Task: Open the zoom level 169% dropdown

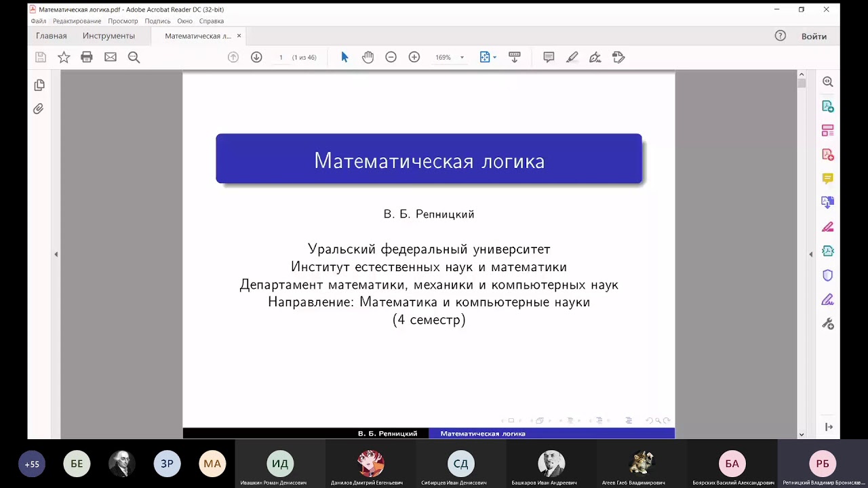Action: click(450, 58)
